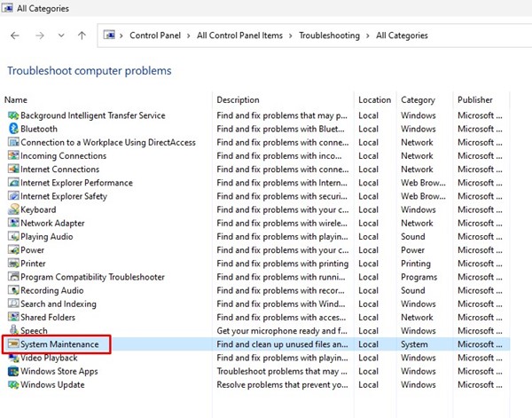The width and height of the screenshot is (532, 418).
Task: Click the Windows Update icon
Action: 12,385
